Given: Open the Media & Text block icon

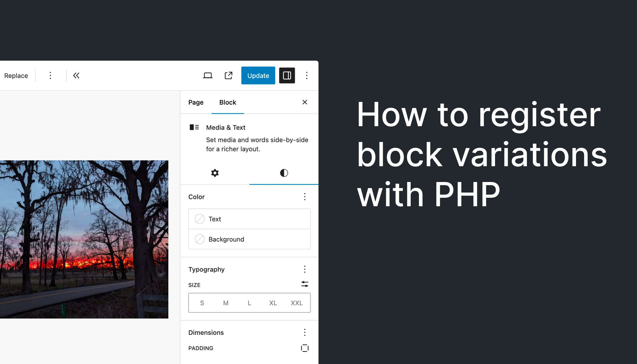Looking at the screenshot, I should [x=194, y=127].
